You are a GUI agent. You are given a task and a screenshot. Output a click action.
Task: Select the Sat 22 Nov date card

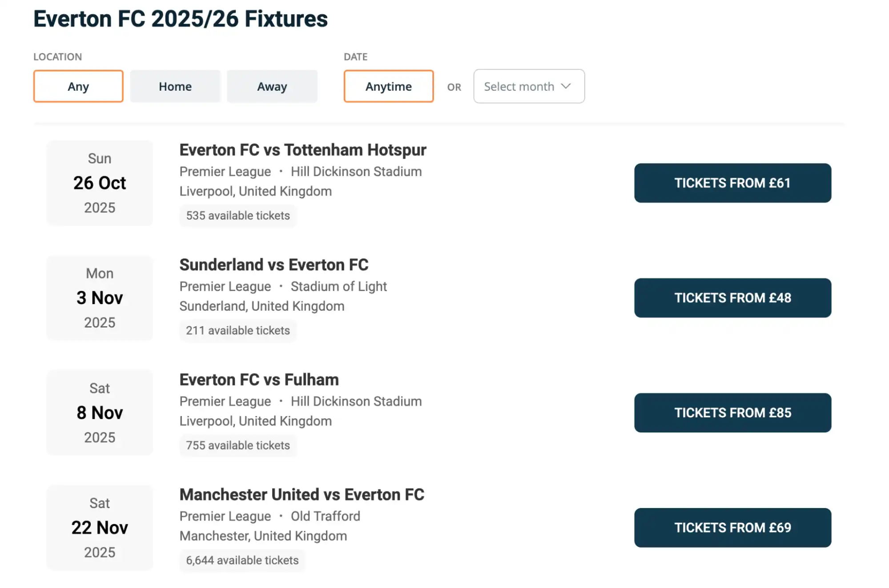[99, 528]
